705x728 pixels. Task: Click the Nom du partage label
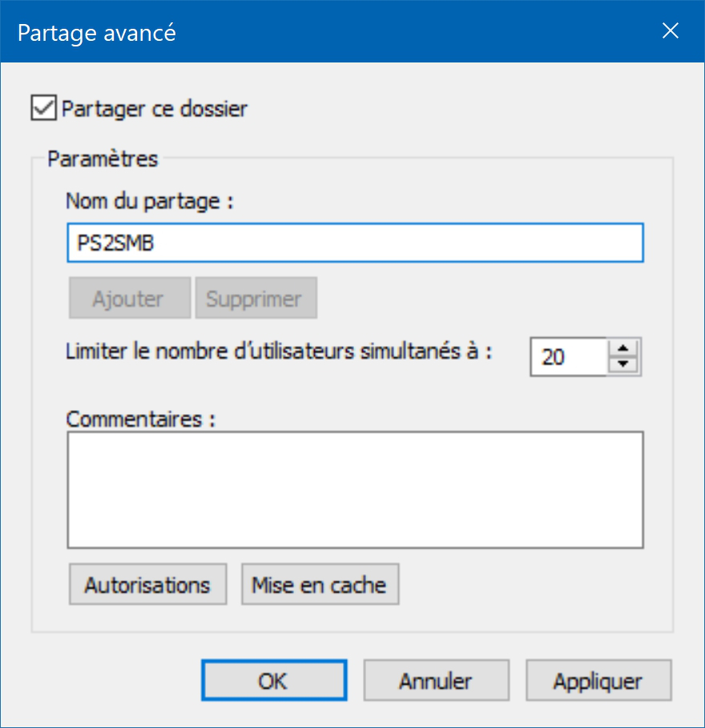[x=150, y=202]
